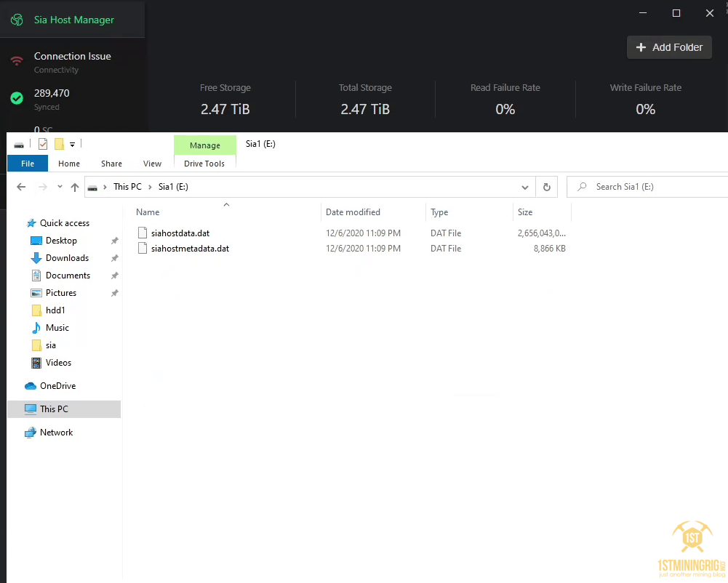
Task: Select This PC in the navigation pane
Action: [x=64, y=409]
